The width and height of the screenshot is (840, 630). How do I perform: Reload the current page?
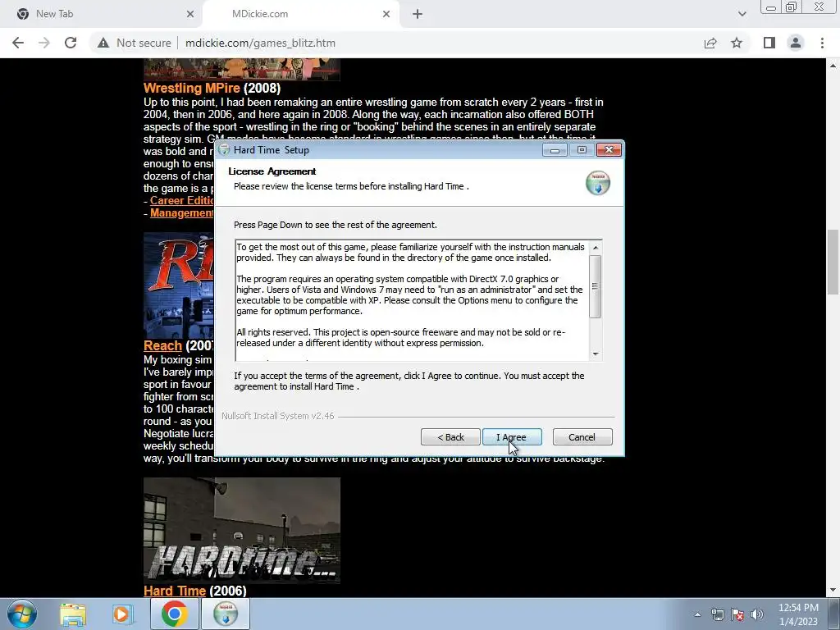(x=71, y=43)
